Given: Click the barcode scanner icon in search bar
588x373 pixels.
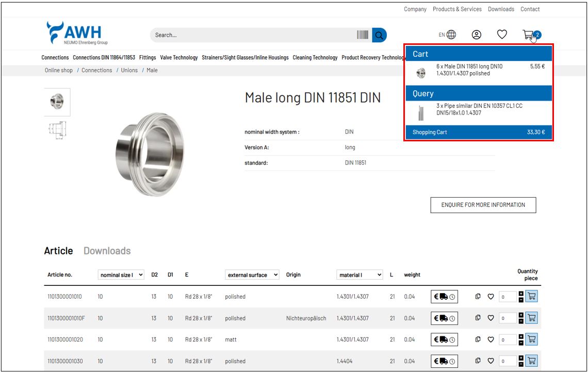Looking at the screenshot, I should click(x=363, y=35).
